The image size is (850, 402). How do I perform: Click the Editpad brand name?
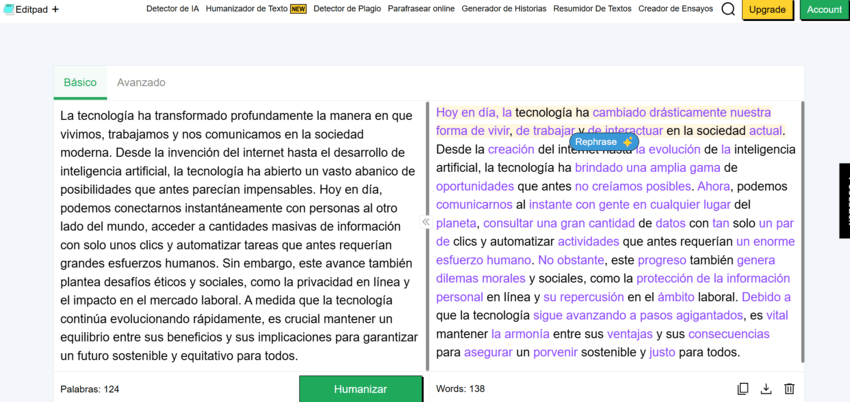[32, 9]
